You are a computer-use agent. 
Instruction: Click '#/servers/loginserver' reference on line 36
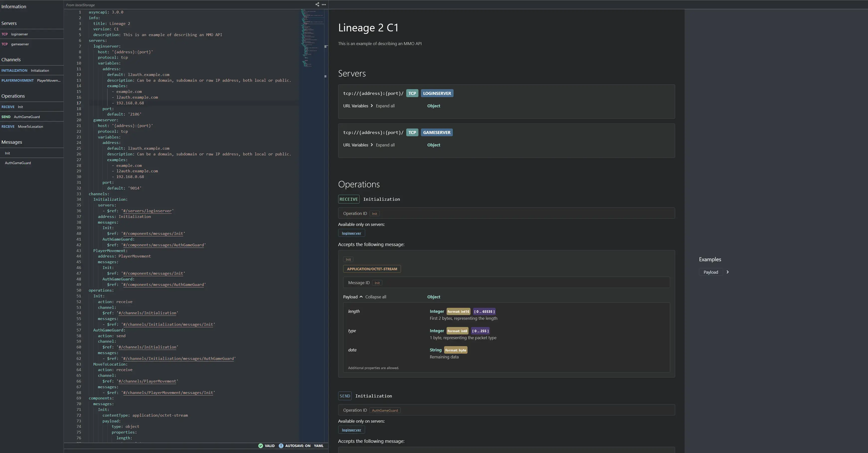(x=147, y=211)
